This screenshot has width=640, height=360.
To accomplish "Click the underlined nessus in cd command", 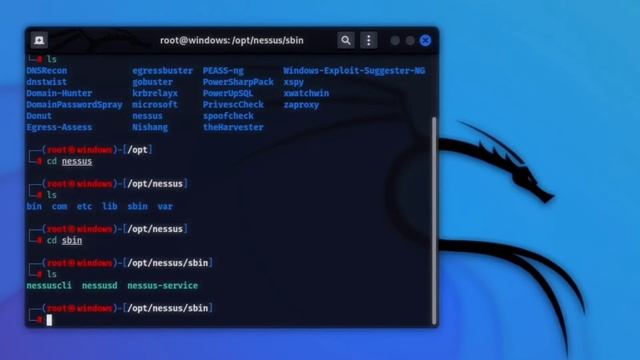I will (x=77, y=161).
